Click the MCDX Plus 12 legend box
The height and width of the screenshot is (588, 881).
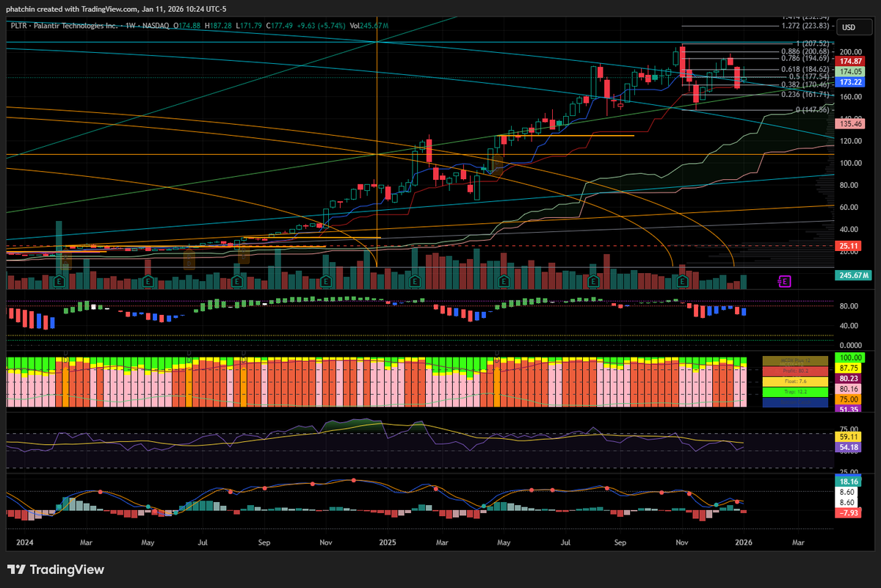[x=794, y=361]
